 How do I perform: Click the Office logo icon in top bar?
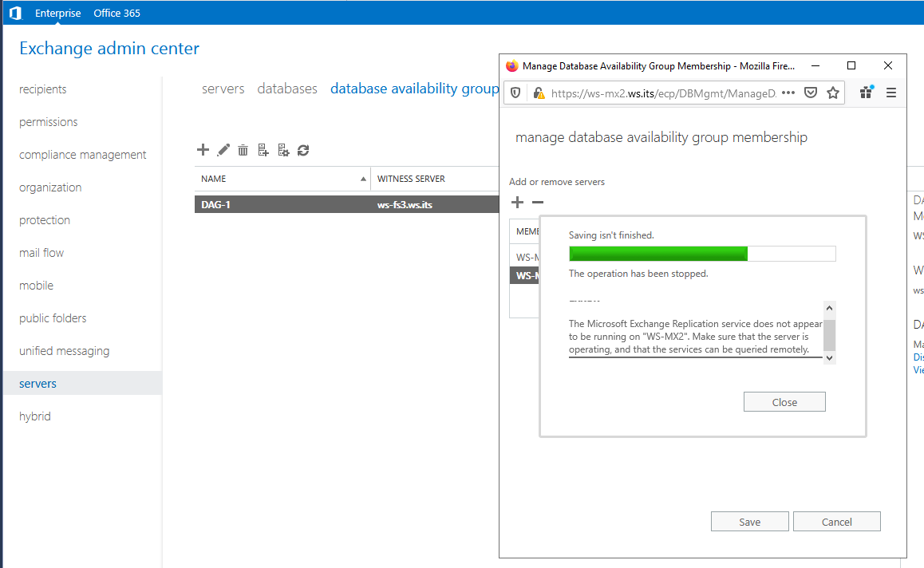pos(15,13)
